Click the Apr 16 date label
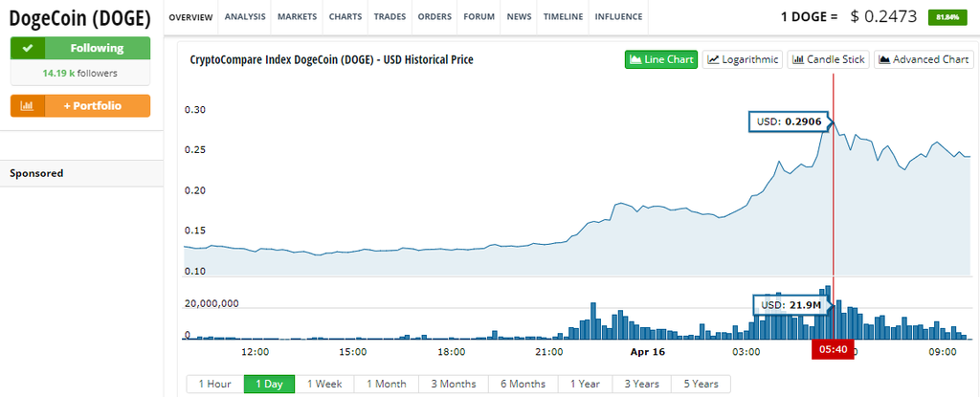The width and height of the screenshot is (980, 397). point(647,352)
